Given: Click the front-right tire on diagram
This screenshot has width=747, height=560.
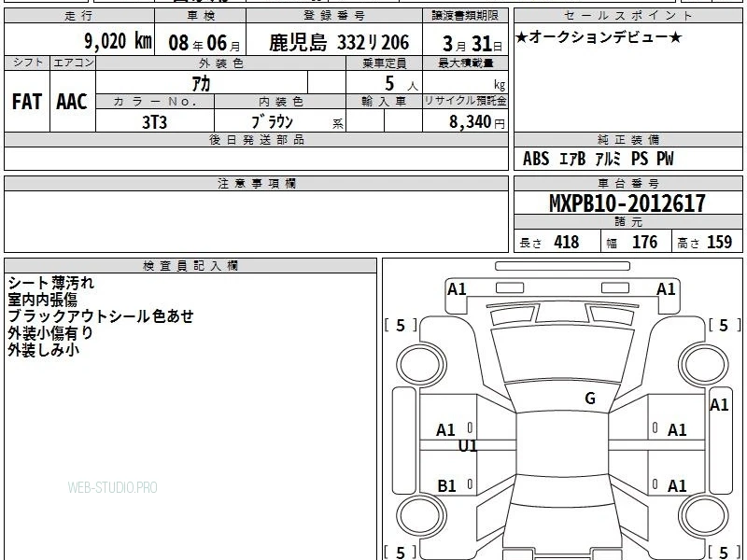Looking at the screenshot, I should click(x=704, y=365).
